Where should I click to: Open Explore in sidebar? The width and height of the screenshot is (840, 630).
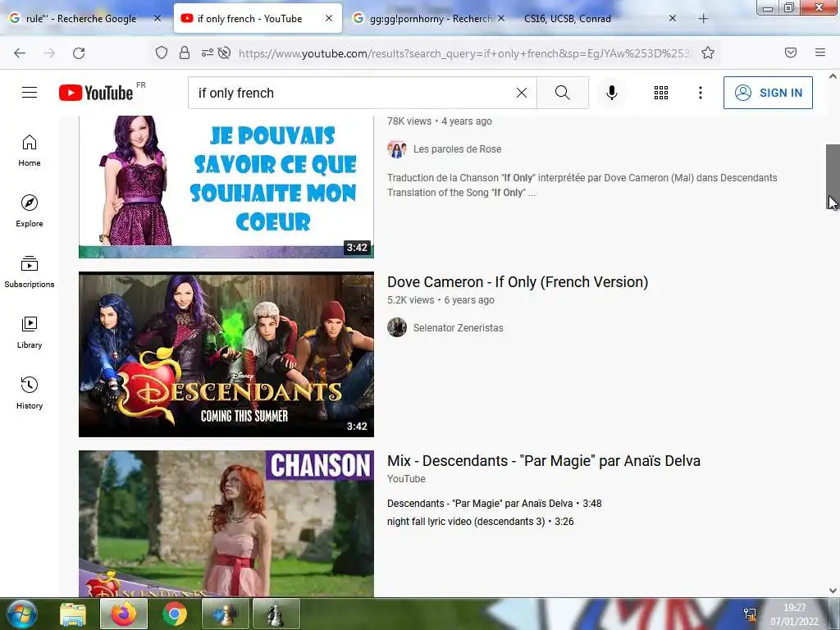[30, 211]
